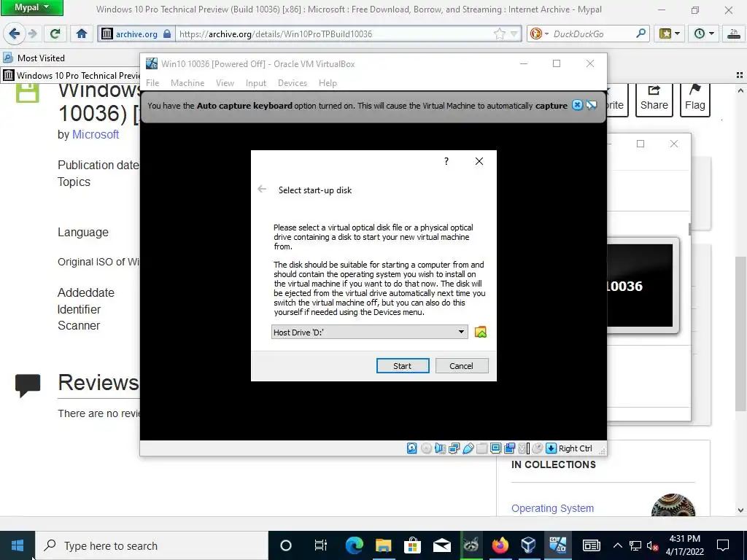
Task: Open the DuckDuckGo search engine selector
Action: (539, 34)
